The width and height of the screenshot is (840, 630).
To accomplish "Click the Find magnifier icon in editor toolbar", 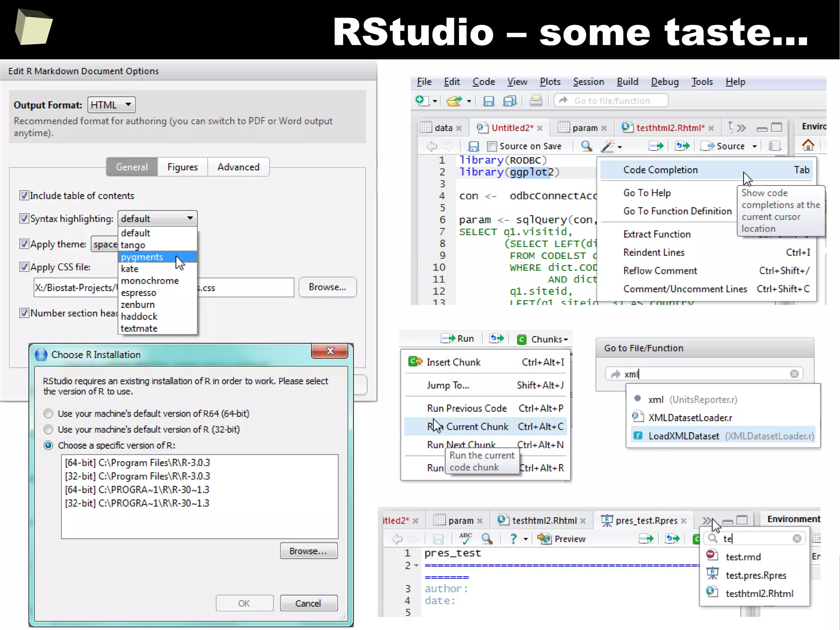I will (587, 146).
